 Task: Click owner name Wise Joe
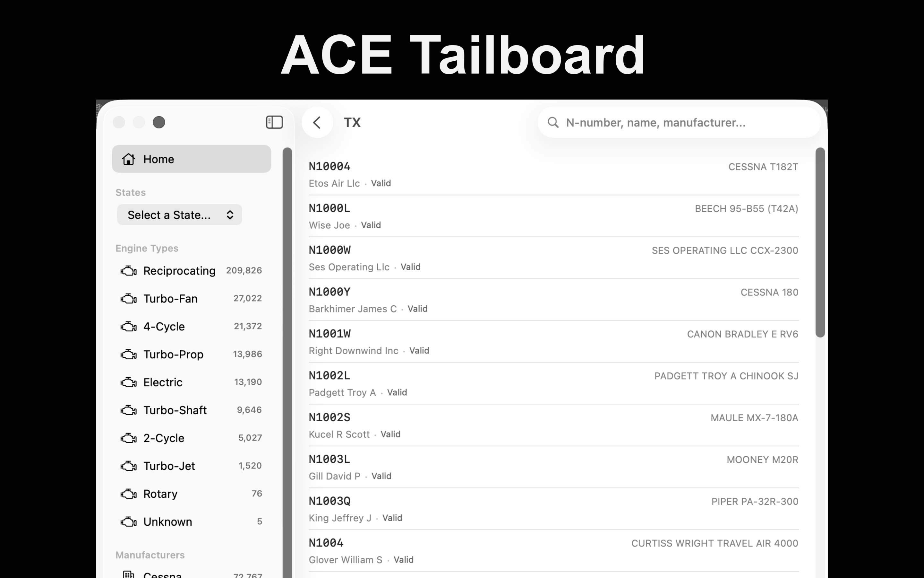pyautogui.click(x=329, y=225)
